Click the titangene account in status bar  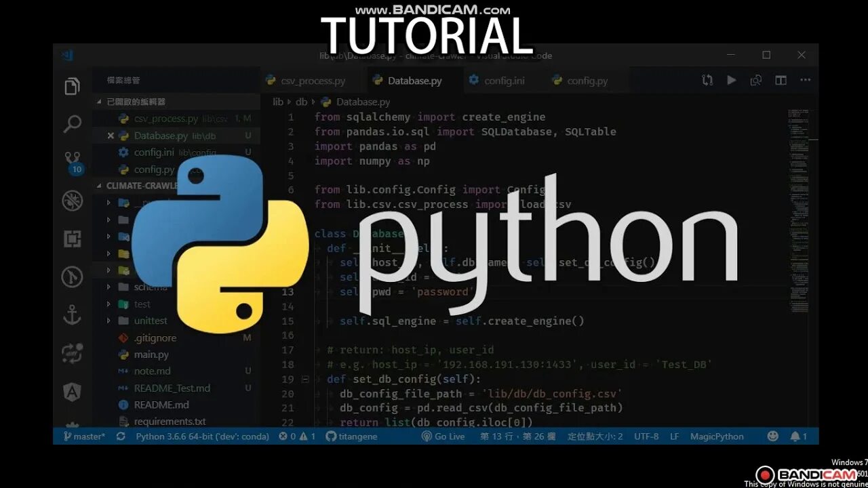pyautogui.click(x=351, y=436)
